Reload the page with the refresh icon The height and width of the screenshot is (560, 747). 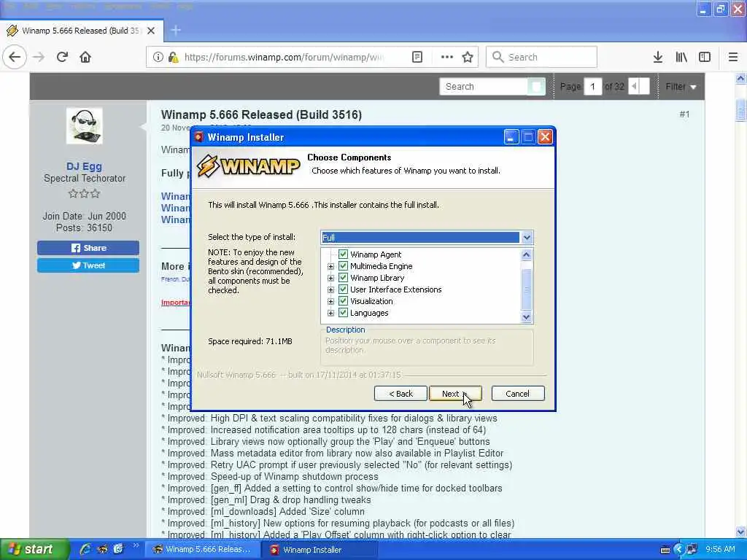pyautogui.click(x=62, y=57)
